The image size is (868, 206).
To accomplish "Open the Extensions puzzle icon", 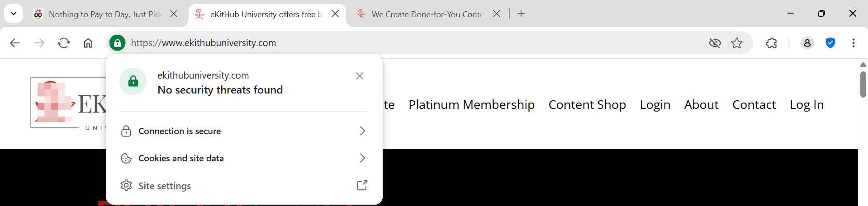I will 771,43.
